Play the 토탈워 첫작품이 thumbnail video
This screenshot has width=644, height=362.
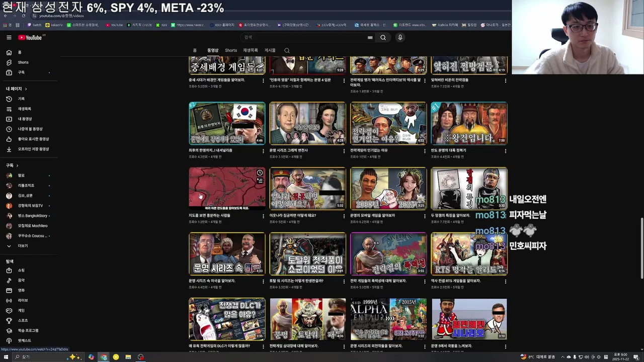coord(307,254)
